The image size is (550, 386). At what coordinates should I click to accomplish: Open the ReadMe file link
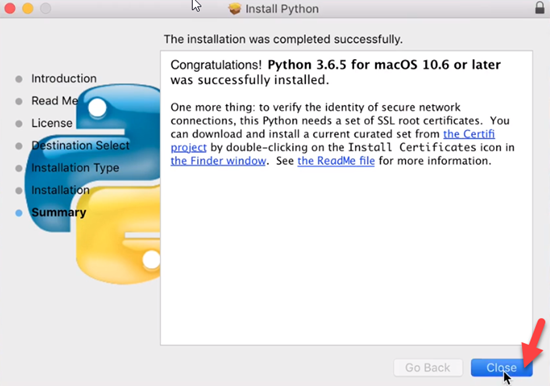[336, 161]
